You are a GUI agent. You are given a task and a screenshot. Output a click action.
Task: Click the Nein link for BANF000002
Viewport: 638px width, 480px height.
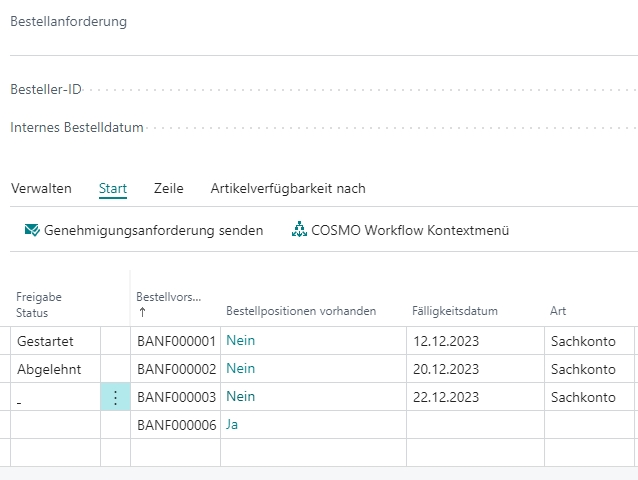(x=241, y=369)
